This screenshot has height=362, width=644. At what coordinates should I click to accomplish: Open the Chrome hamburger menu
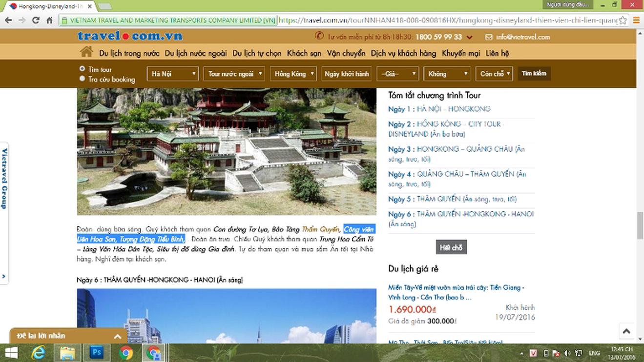click(636, 20)
